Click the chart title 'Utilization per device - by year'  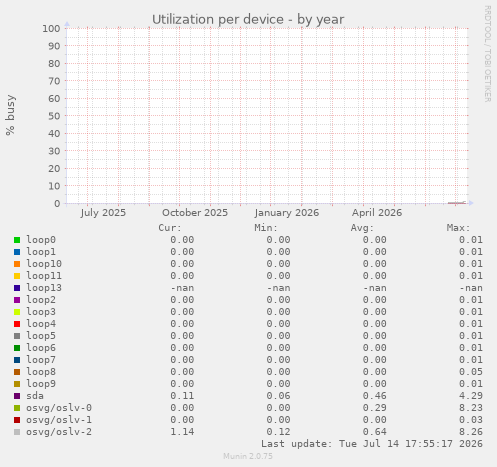point(248,19)
